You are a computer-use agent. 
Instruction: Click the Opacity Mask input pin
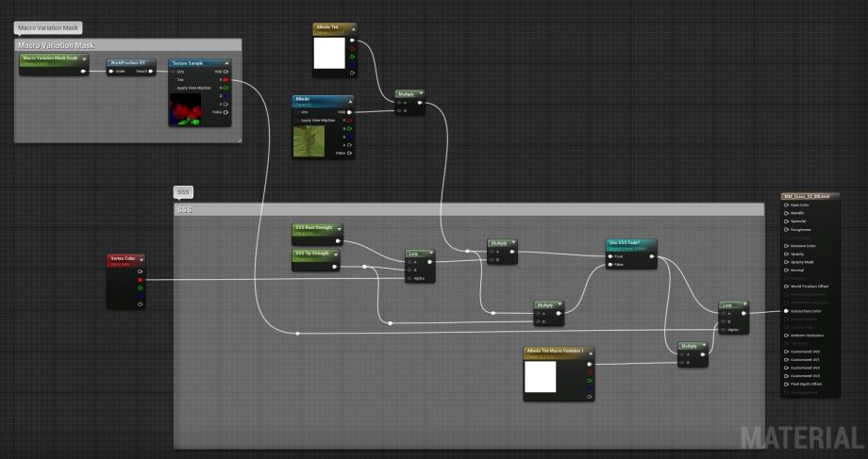point(786,262)
